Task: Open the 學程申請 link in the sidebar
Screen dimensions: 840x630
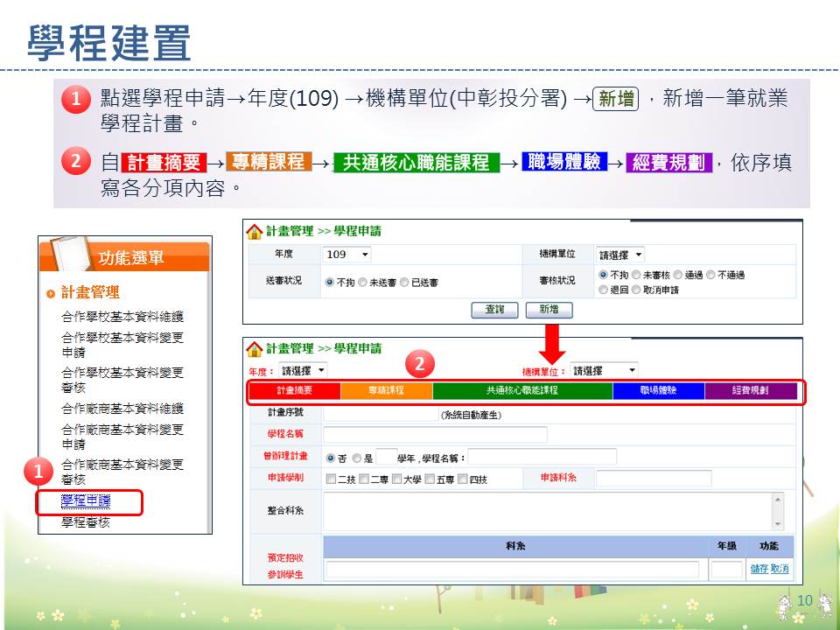Action: (85, 501)
